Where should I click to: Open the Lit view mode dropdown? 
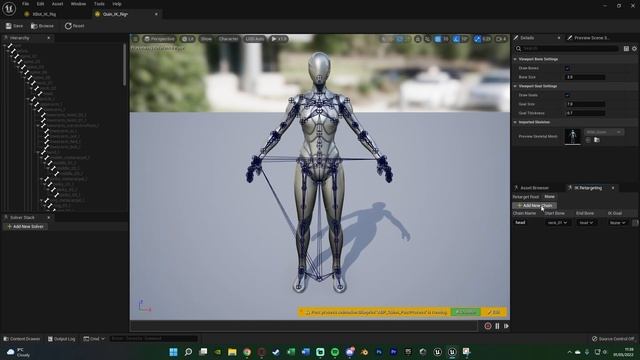coord(188,39)
